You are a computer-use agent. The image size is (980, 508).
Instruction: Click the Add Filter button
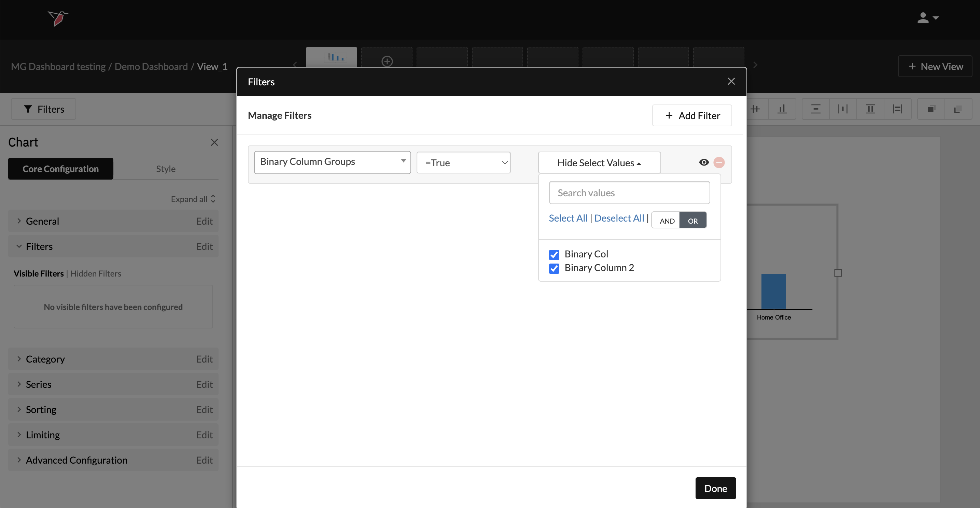691,115
